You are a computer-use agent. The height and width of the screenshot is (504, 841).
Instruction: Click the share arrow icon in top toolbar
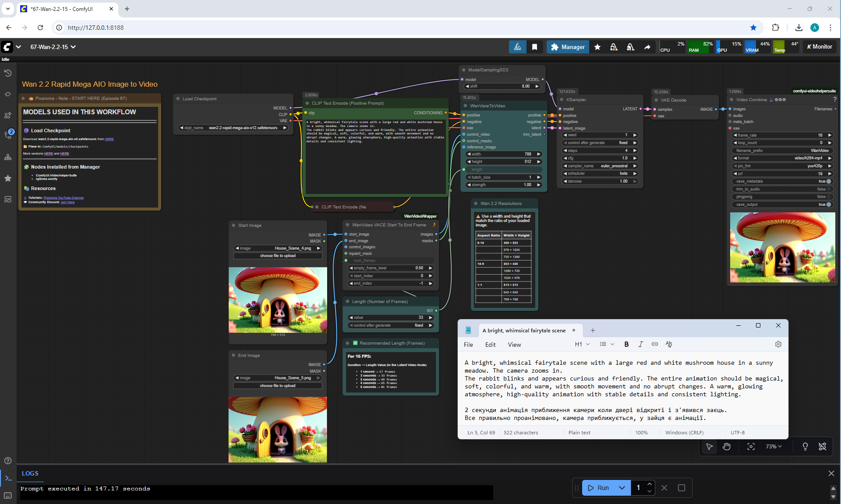tap(647, 47)
